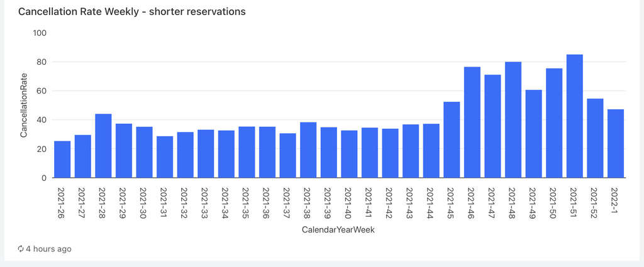644x267 pixels.
Task: Select the 2021-45 week bar
Action: [452, 139]
